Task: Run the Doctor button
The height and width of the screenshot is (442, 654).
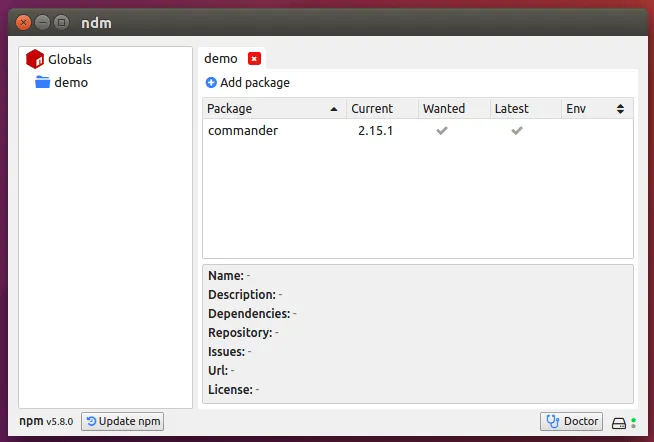Action: (x=571, y=422)
